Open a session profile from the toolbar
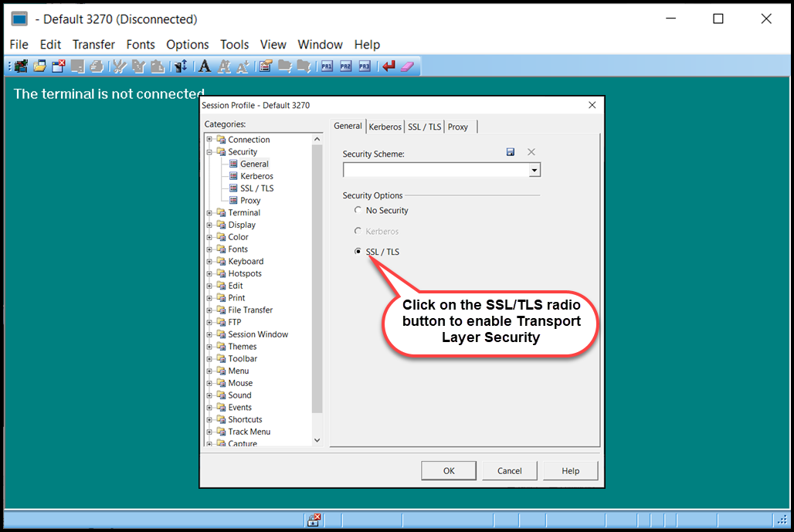 coord(39,66)
